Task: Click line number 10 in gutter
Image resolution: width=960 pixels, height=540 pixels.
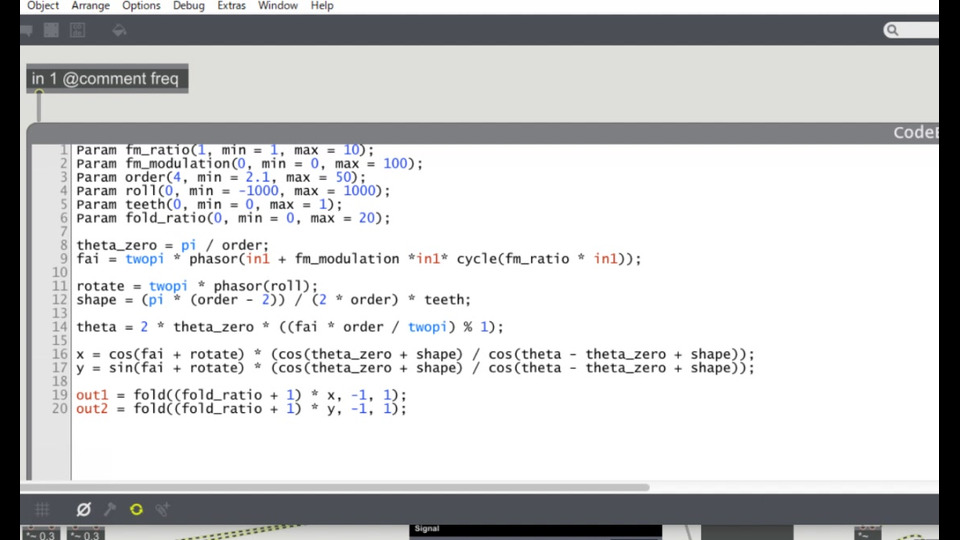Action: [x=59, y=272]
